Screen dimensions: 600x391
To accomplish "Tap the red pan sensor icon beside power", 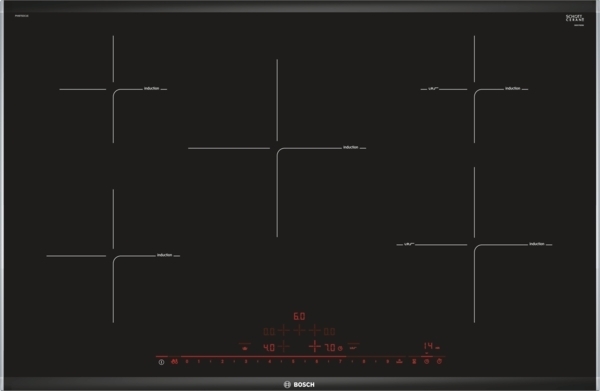I will [x=174, y=362].
